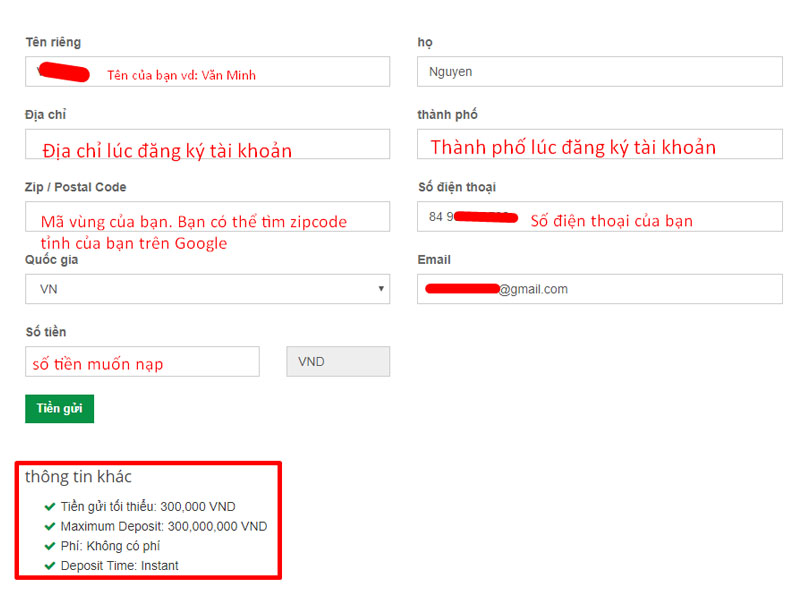Screen dimensions: 800x600
Task: Click the Số điện thoại label
Action: (457, 187)
